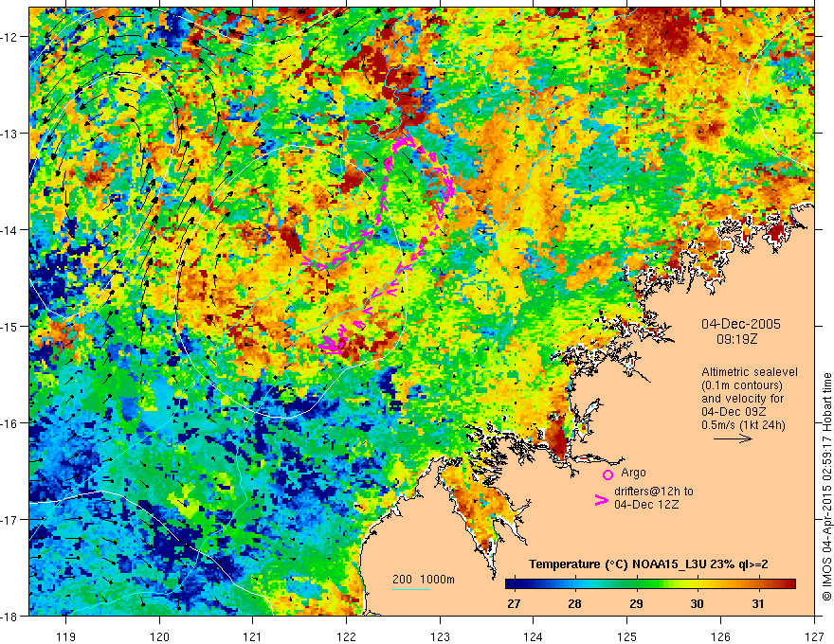Viewport: 834px width, 644px height.
Task: Click the '29' color bar tick label
Action: click(636, 603)
